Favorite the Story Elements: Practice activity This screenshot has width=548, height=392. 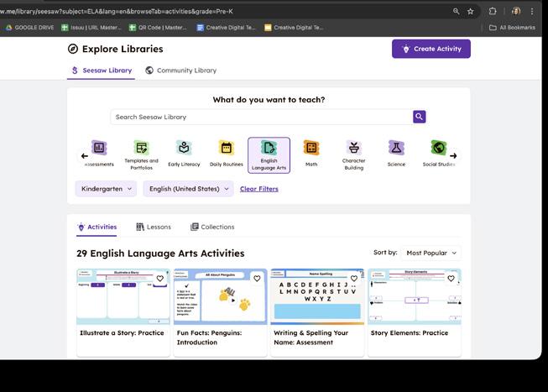coord(451,279)
